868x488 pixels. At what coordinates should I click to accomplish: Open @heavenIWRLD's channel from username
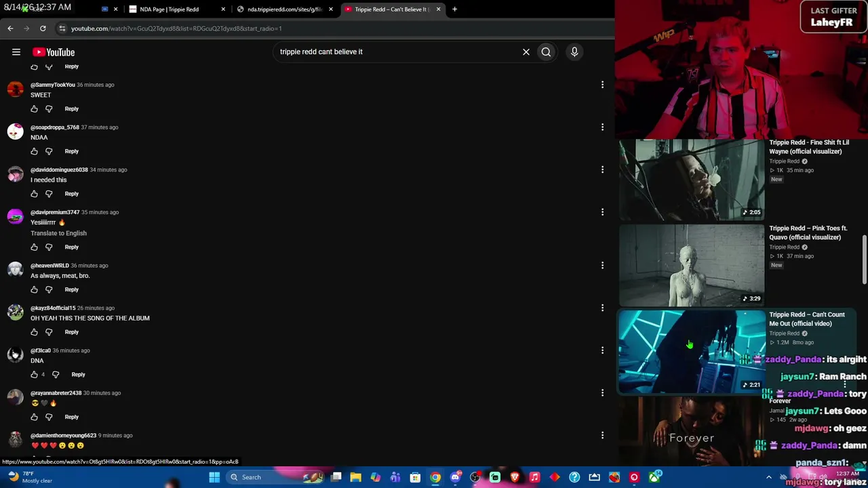pyautogui.click(x=50, y=266)
